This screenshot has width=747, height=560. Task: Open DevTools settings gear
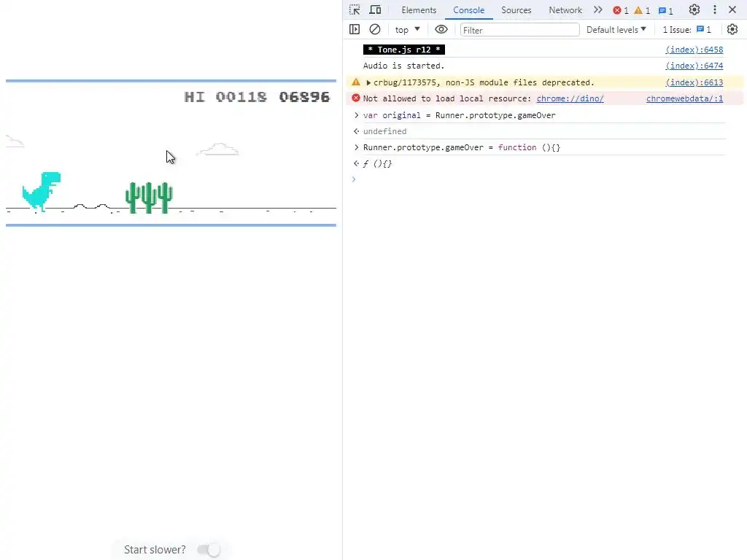click(694, 9)
